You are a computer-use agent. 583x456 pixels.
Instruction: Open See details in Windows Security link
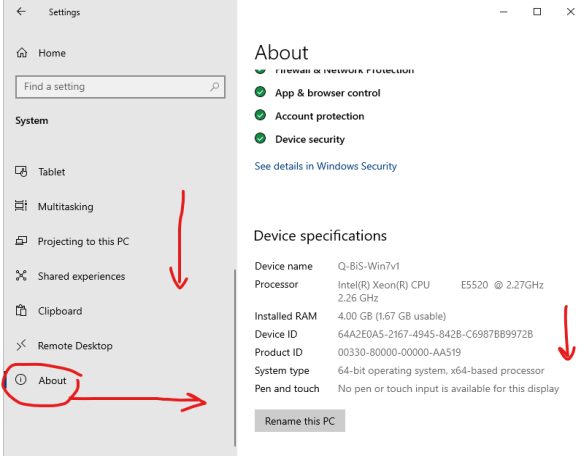click(x=325, y=166)
